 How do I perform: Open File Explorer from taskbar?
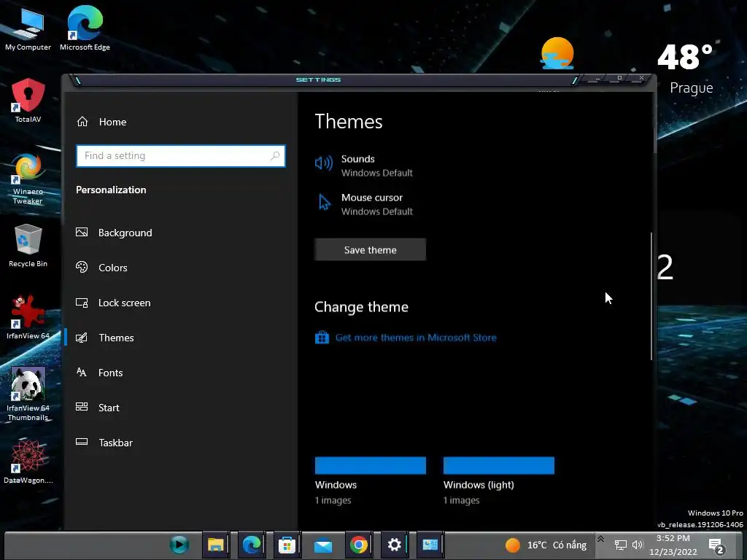point(215,544)
